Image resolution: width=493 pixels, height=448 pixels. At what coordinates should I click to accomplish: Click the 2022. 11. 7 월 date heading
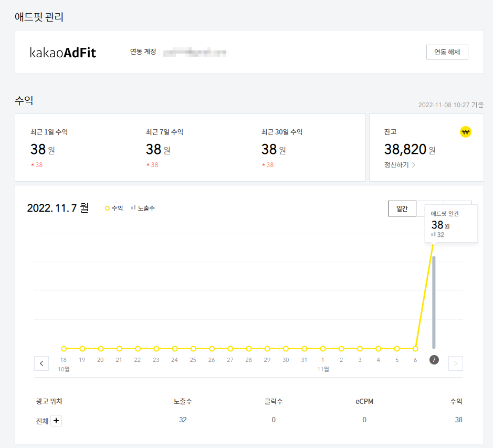[58, 208]
